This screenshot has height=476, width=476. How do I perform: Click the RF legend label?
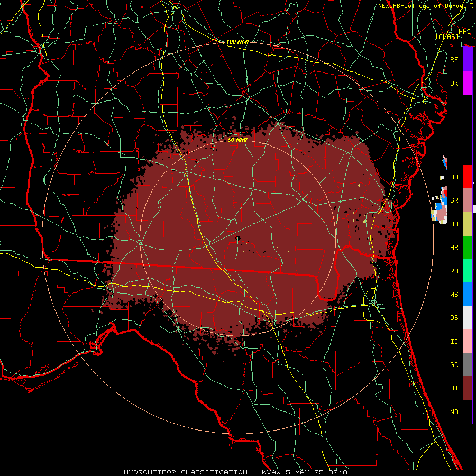point(454,59)
